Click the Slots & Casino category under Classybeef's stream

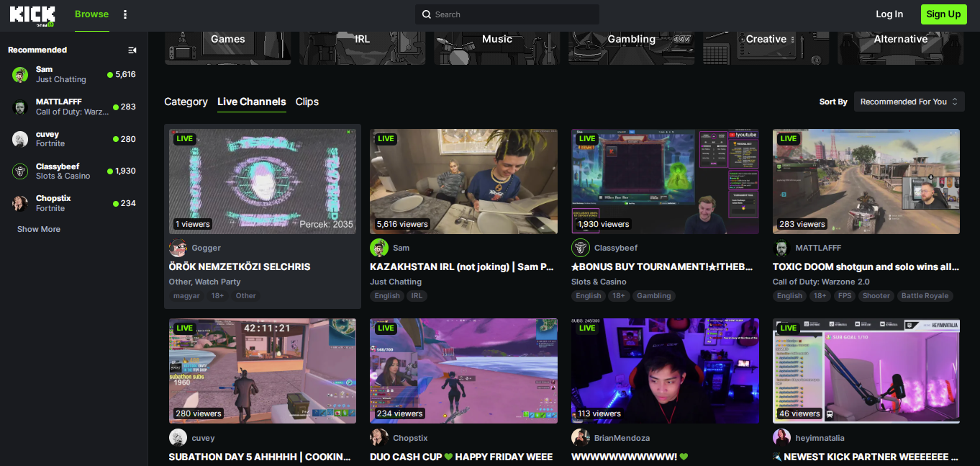[x=599, y=282]
